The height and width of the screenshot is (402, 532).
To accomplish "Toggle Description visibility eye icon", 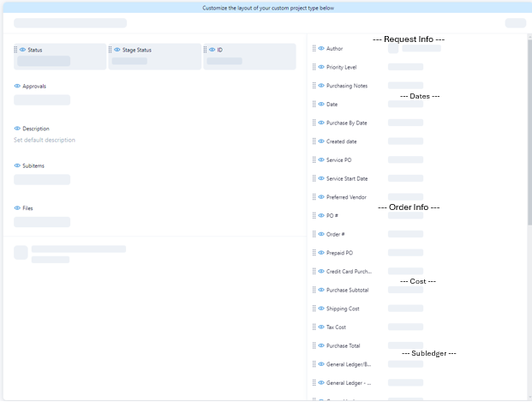I will coord(17,129).
